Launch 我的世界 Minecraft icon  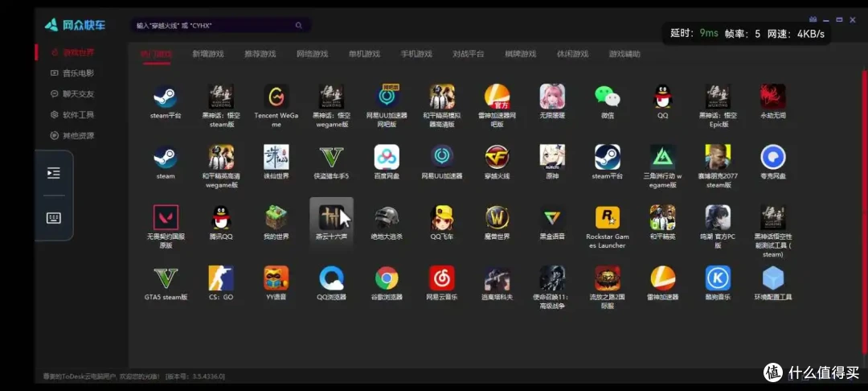(x=276, y=217)
